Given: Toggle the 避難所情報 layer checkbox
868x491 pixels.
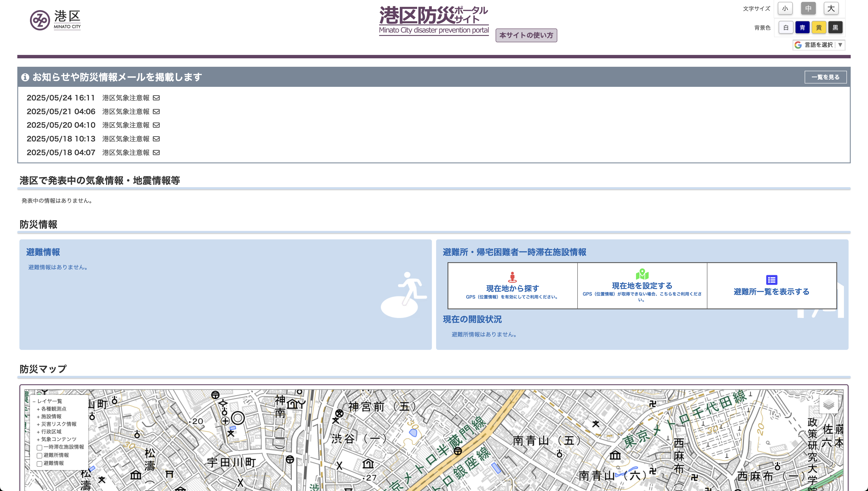Looking at the screenshot, I should (x=39, y=456).
